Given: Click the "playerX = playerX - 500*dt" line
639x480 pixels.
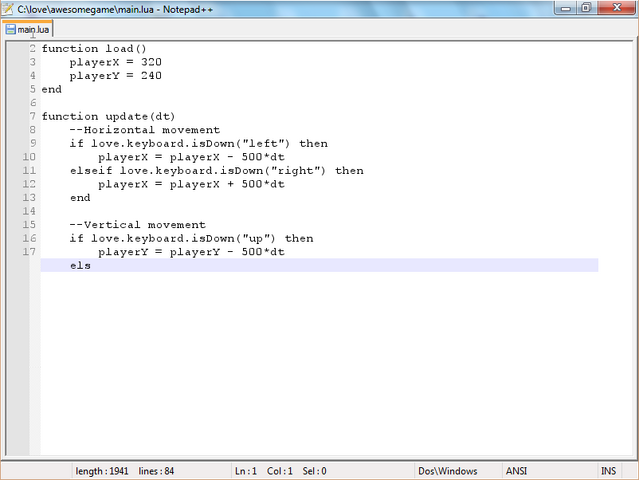Looking at the screenshot, I should tap(191, 157).
